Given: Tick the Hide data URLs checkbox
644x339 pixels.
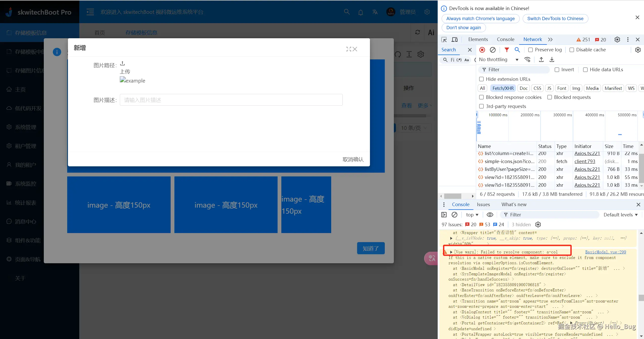Looking at the screenshot, I should tap(585, 70).
